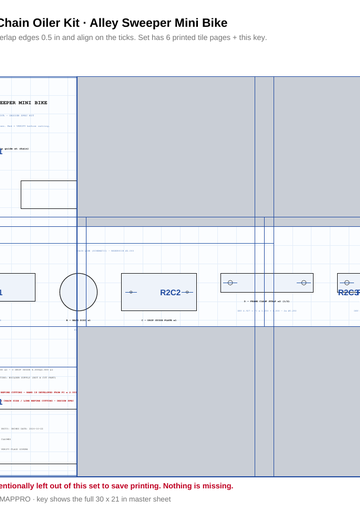The width and height of the screenshot is (360, 520).
Task: Click the large gray omitted tile at the top center
Action: tap(166, 147)
